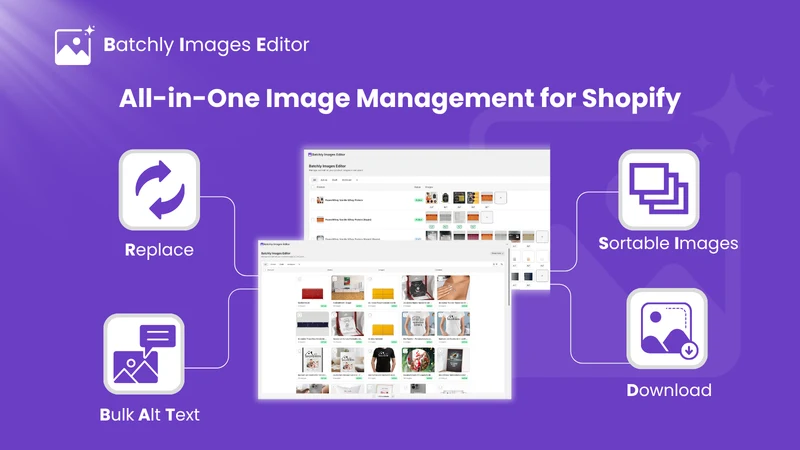Image resolution: width=800 pixels, height=450 pixels.
Task: Click black and yellow image in first product row
Action: (x=459, y=198)
